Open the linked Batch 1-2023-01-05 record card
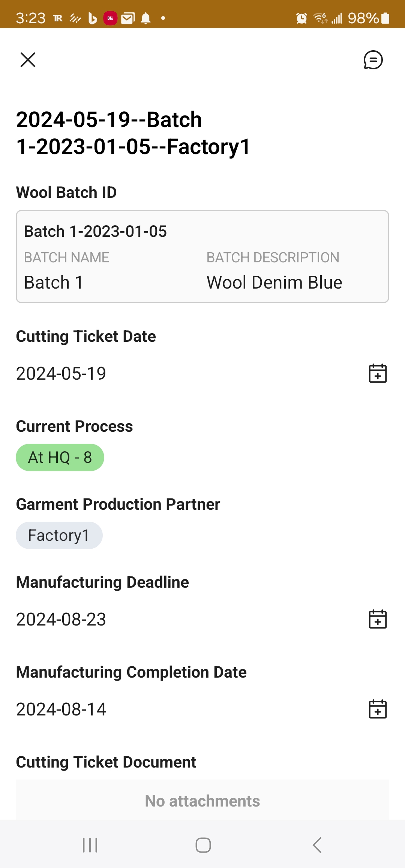The width and height of the screenshot is (405, 868). pyautogui.click(x=202, y=256)
